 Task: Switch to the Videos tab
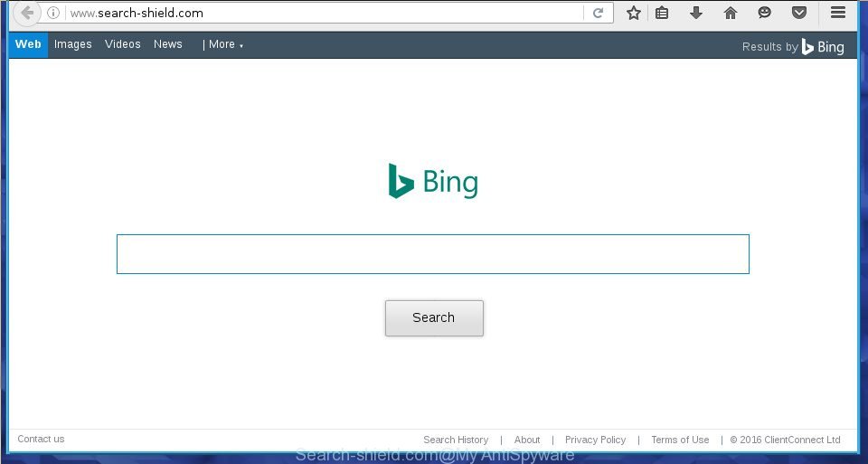point(122,44)
